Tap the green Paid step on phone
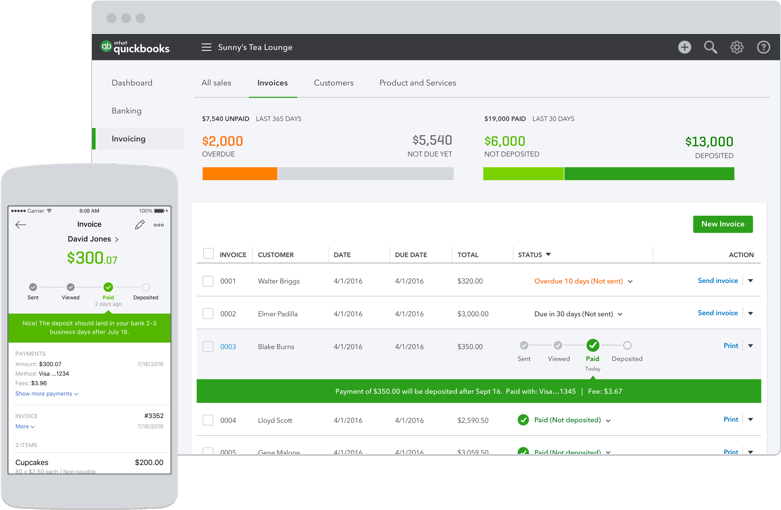 click(108, 287)
